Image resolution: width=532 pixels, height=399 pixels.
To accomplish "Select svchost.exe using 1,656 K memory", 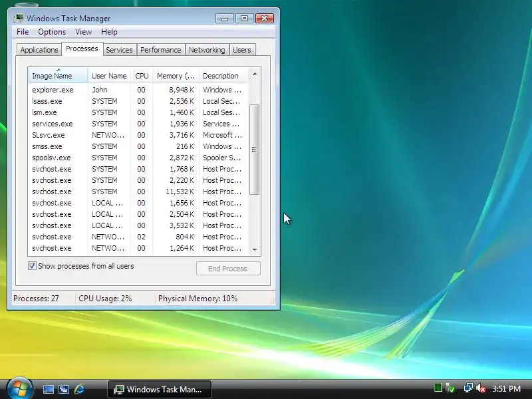I will coord(139,203).
